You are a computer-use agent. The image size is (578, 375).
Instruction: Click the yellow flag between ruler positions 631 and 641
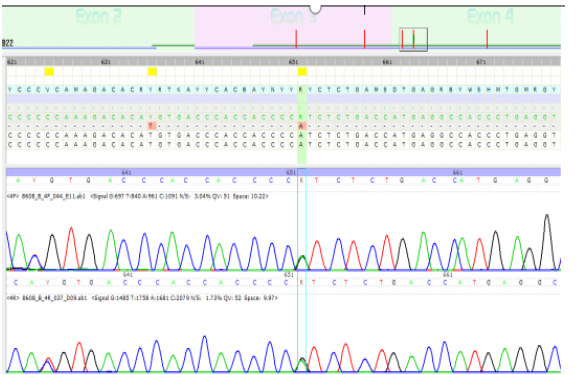tap(152, 72)
